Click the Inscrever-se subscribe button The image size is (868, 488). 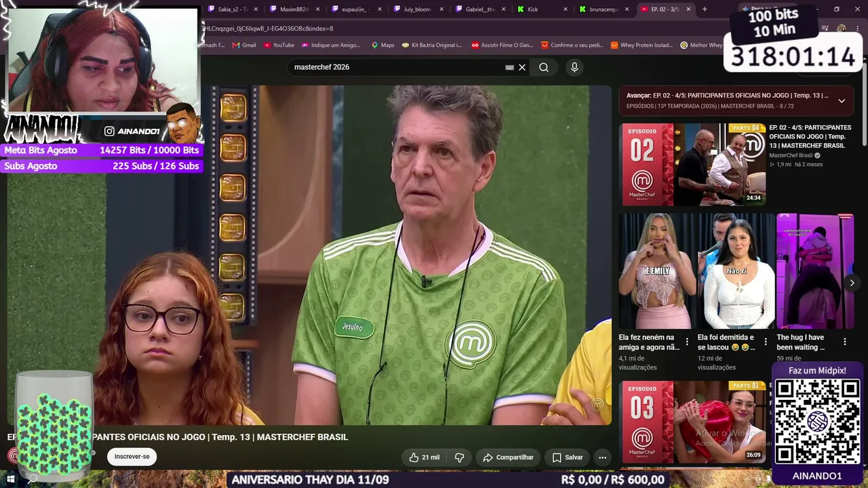pyautogui.click(x=132, y=457)
